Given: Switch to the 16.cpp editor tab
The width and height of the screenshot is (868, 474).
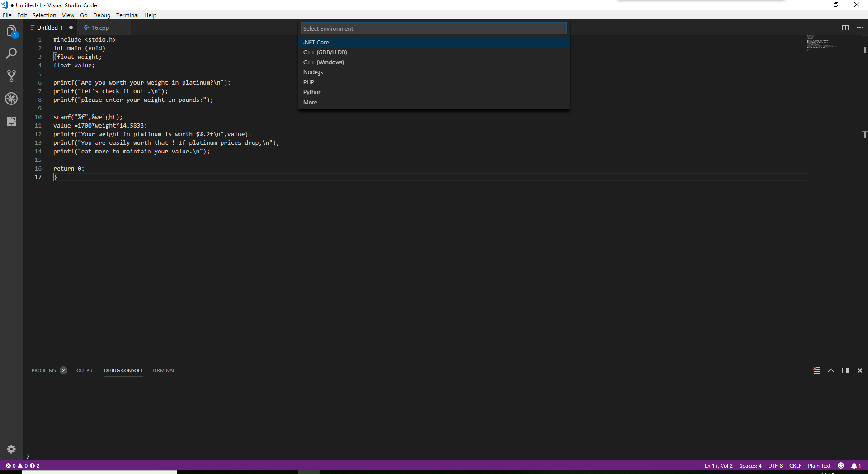Looking at the screenshot, I should pyautogui.click(x=100, y=28).
